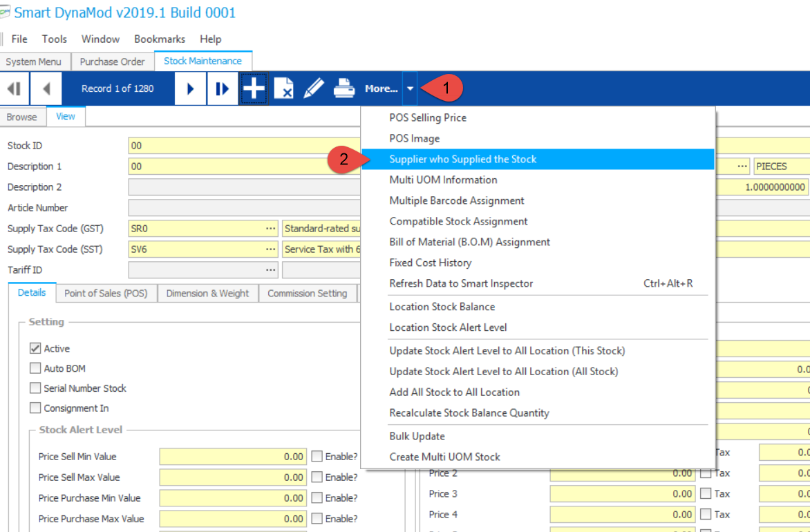The image size is (810, 532).
Task: Jump to the last record
Action: (222, 89)
